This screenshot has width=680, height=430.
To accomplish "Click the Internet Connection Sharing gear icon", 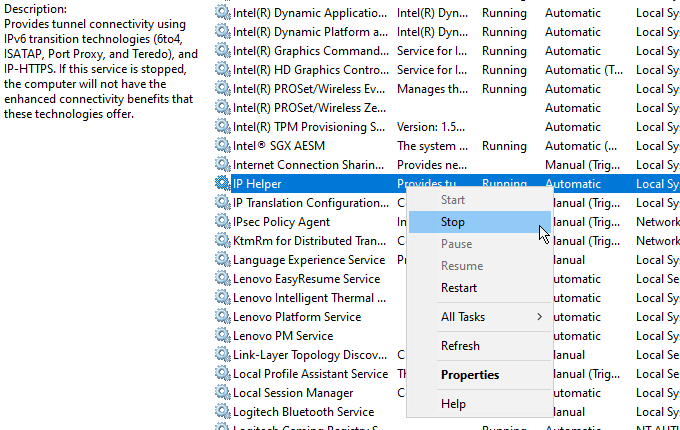I will pyautogui.click(x=222, y=165).
